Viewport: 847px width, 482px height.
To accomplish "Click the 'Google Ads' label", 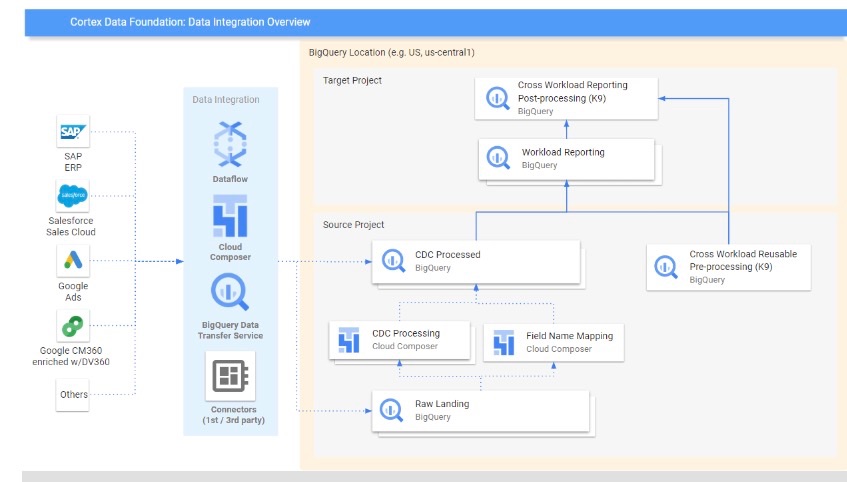I will (73, 291).
